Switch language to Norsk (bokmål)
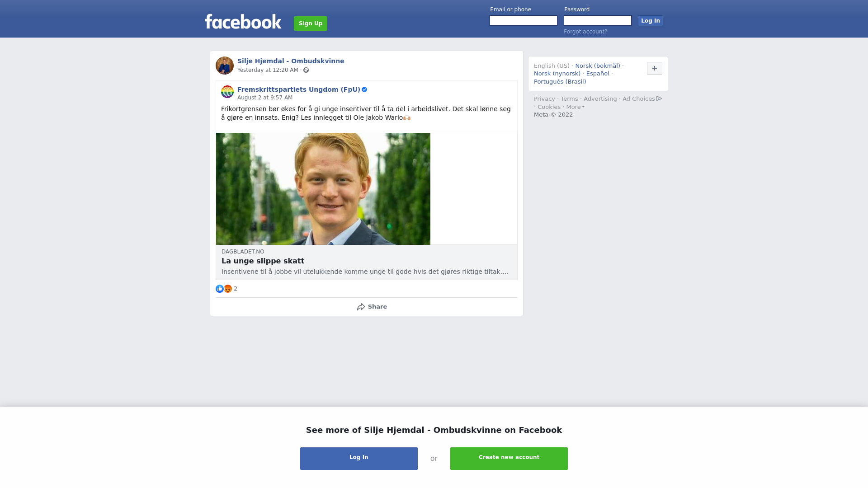The width and height of the screenshot is (868, 488). point(598,66)
